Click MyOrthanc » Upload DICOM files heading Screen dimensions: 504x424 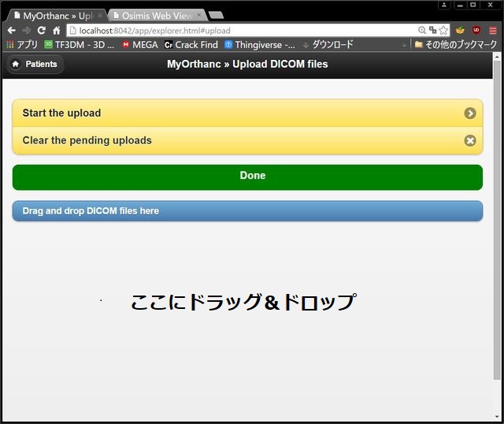(247, 64)
